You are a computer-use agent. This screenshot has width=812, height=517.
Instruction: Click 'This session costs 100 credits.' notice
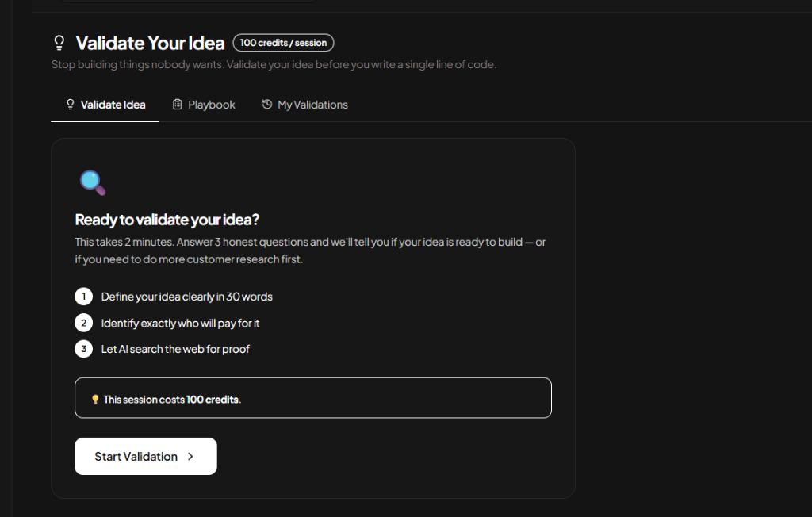[x=313, y=398]
